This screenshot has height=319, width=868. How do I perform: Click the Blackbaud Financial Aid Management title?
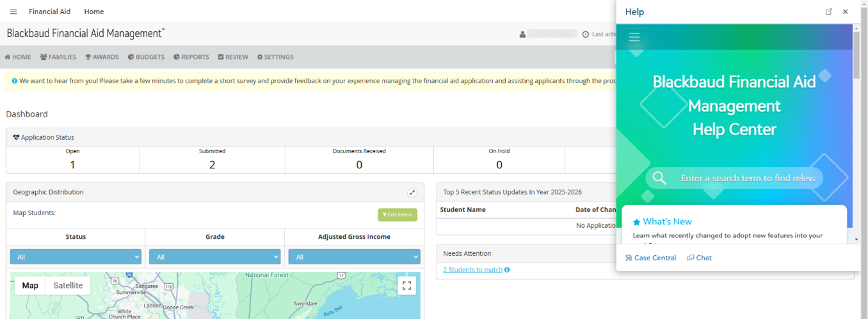coord(86,34)
